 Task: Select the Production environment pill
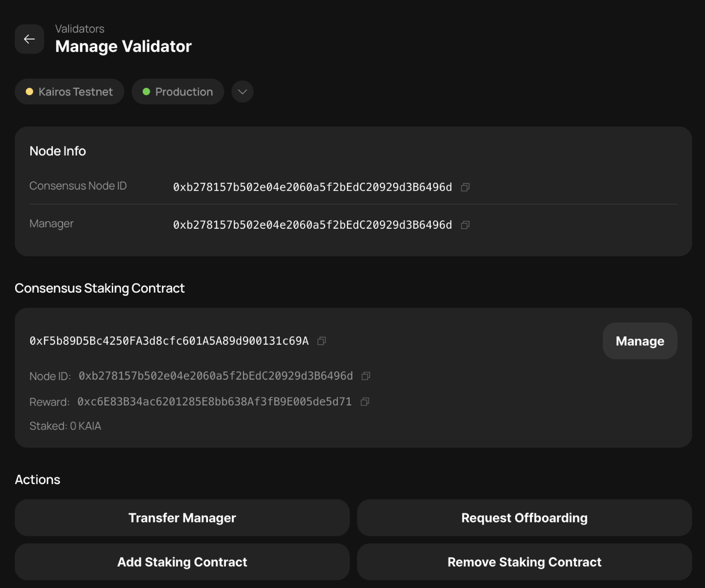coord(178,91)
